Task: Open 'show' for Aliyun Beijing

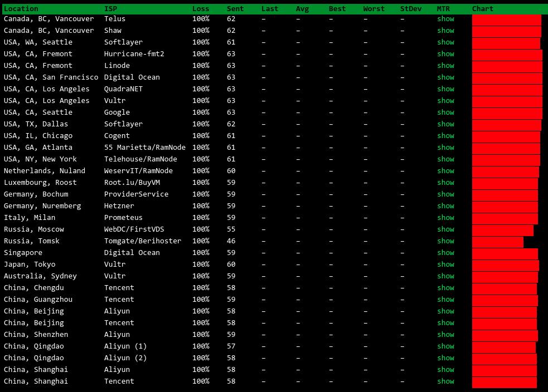Action: click(445, 311)
